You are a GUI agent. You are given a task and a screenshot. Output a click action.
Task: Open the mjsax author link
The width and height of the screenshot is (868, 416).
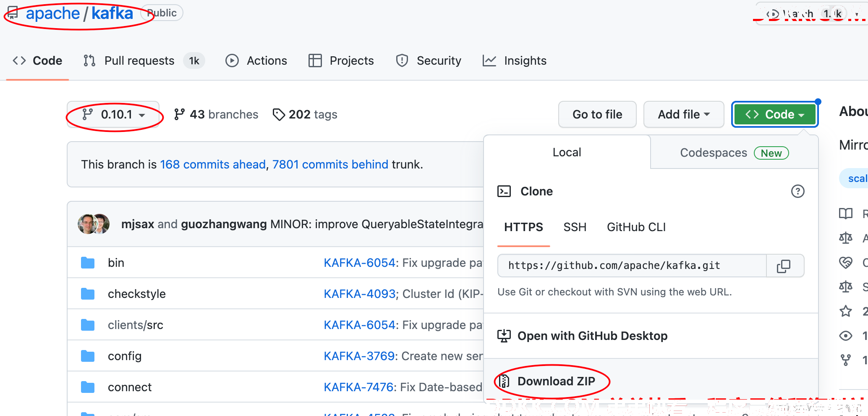pyautogui.click(x=138, y=224)
